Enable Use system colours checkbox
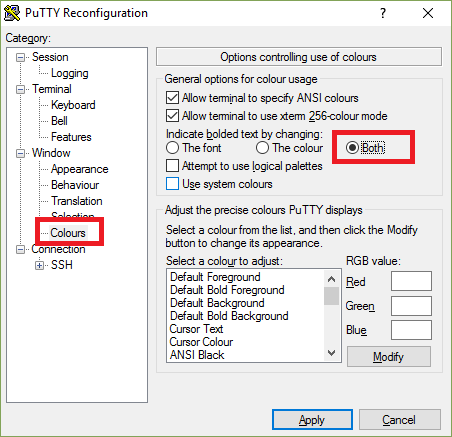The width and height of the screenshot is (452, 437). (x=172, y=184)
